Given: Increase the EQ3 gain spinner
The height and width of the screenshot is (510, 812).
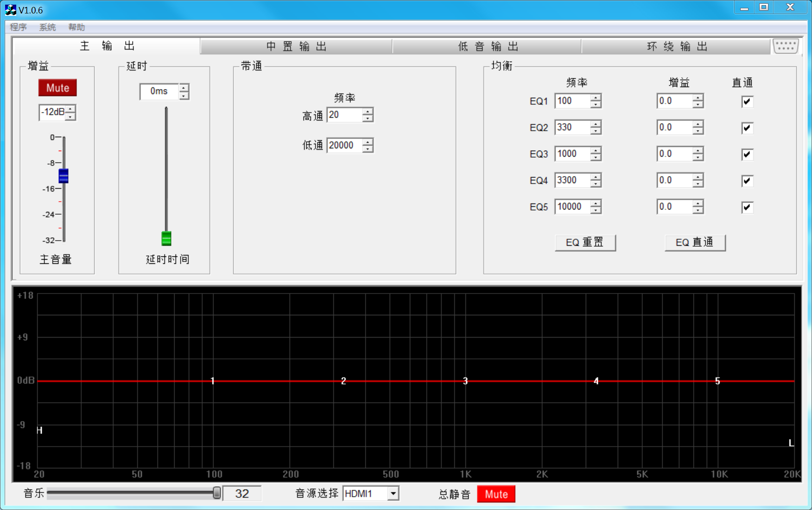Looking at the screenshot, I should 698,150.
